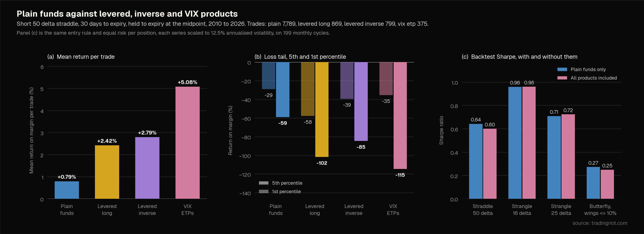Click the blue 0.71 Strangle 25 delta bar
The image size is (644, 234).
[554, 158]
